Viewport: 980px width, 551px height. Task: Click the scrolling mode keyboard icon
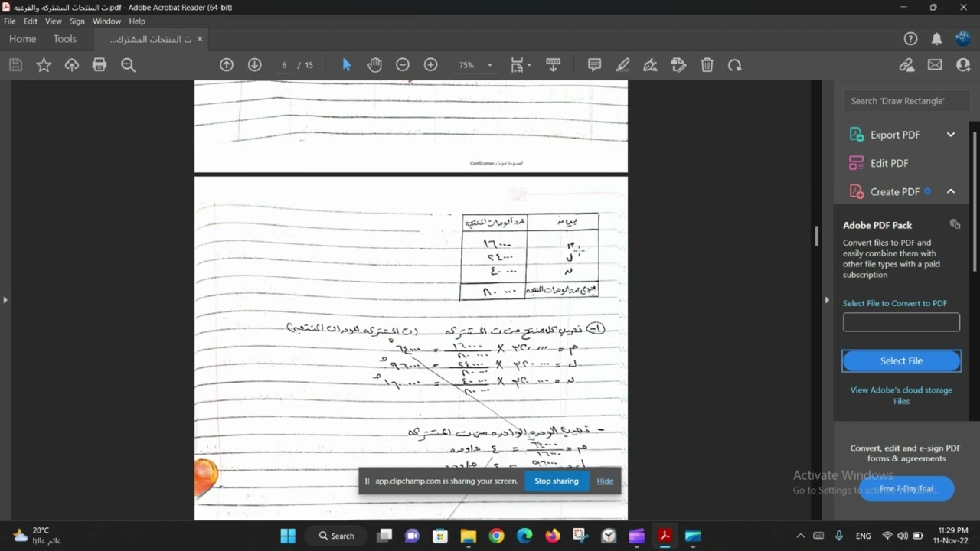(554, 65)
